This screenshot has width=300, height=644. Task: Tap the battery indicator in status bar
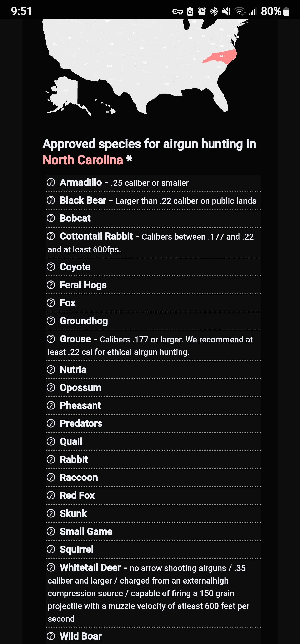coord(286,11)
